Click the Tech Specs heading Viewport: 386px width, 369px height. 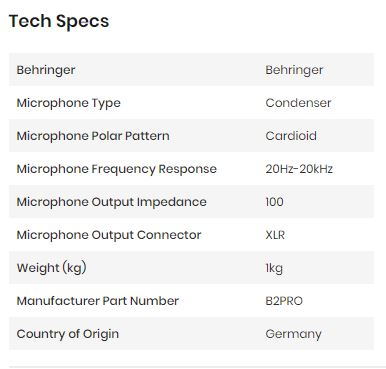[x=59, y=22]
